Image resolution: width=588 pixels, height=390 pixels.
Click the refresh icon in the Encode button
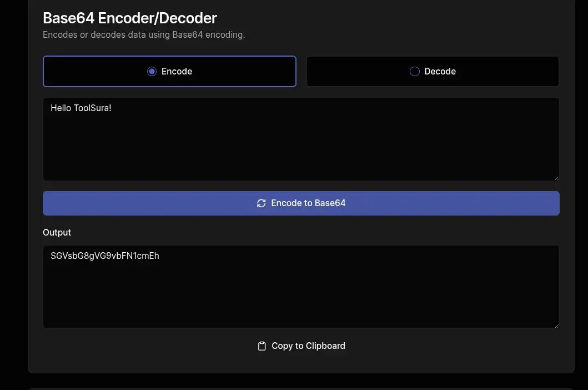point(262,203)
